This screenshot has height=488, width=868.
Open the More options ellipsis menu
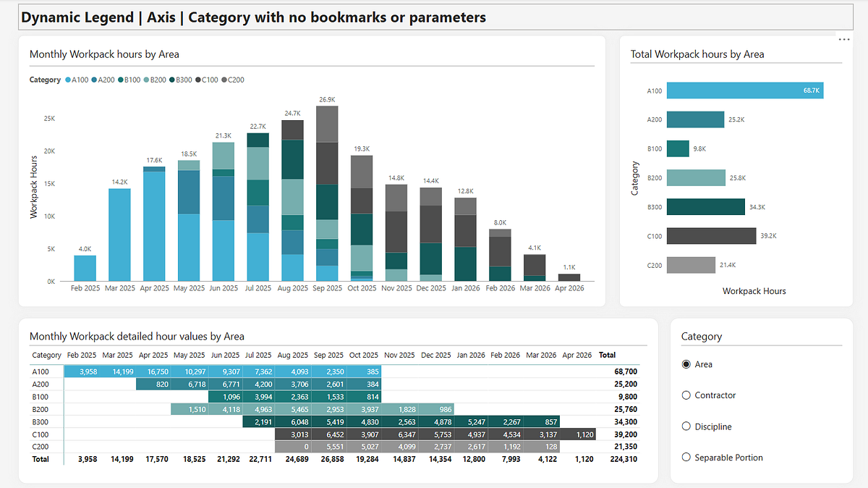(844, 39)
